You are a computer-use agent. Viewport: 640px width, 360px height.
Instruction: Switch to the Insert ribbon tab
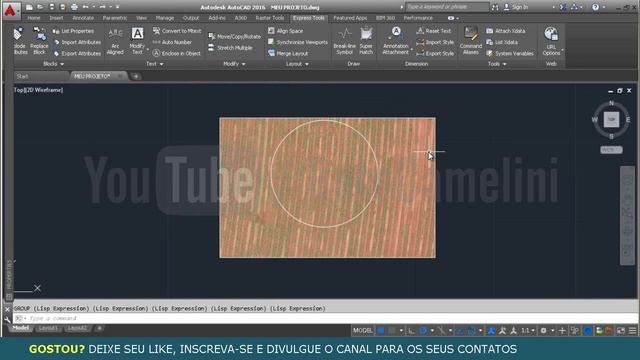click(x=56, y=18)
